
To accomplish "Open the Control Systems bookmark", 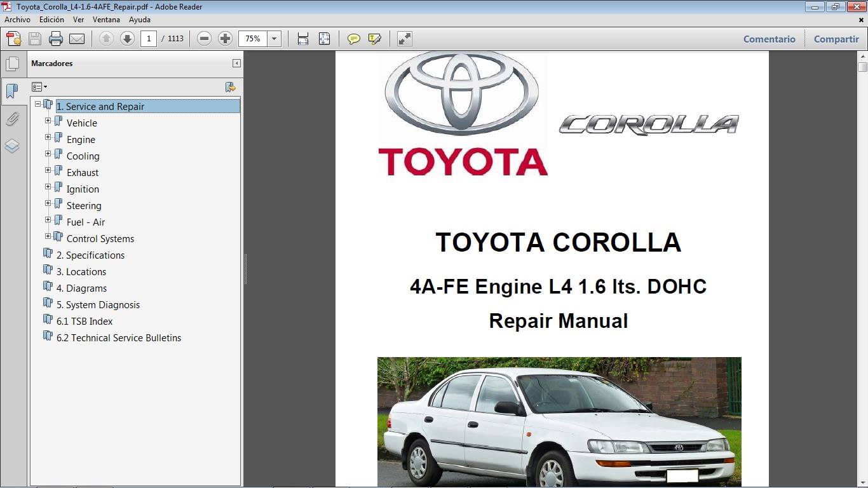I will point(100,239).
